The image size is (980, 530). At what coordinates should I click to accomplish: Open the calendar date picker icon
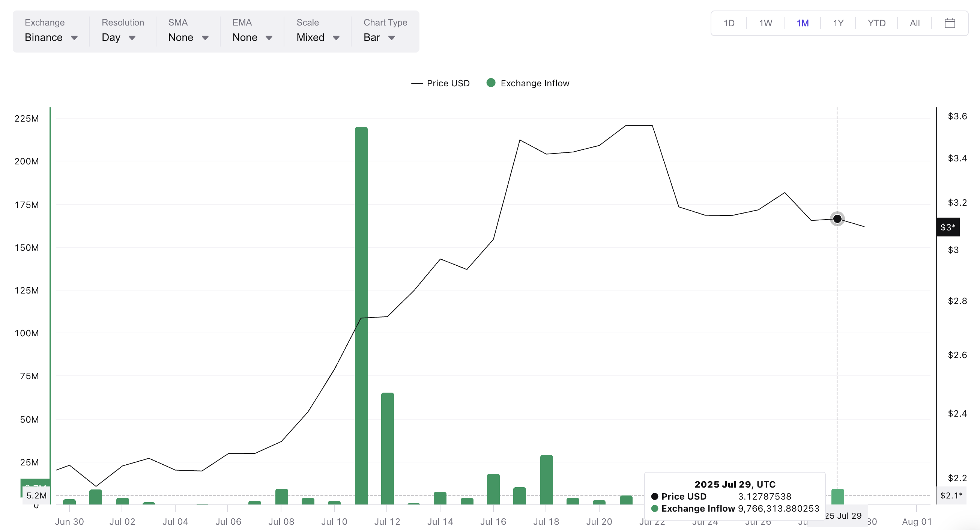950,23
